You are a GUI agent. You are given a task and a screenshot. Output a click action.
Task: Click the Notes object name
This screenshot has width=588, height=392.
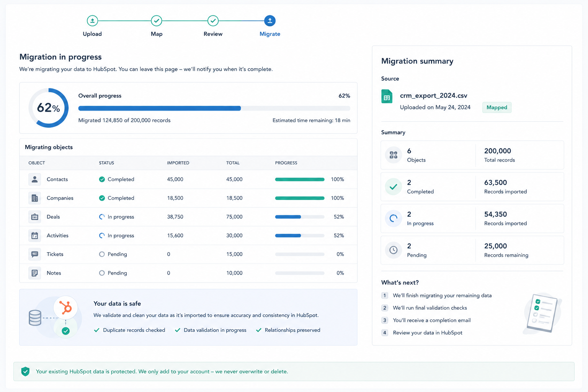coord(54,273)
